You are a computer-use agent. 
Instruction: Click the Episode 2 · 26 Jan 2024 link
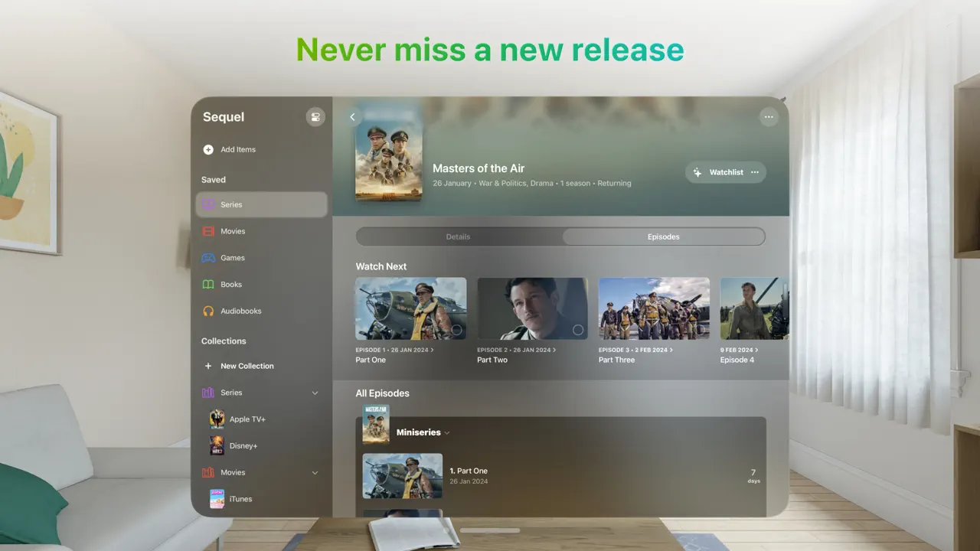click(516, 350)
